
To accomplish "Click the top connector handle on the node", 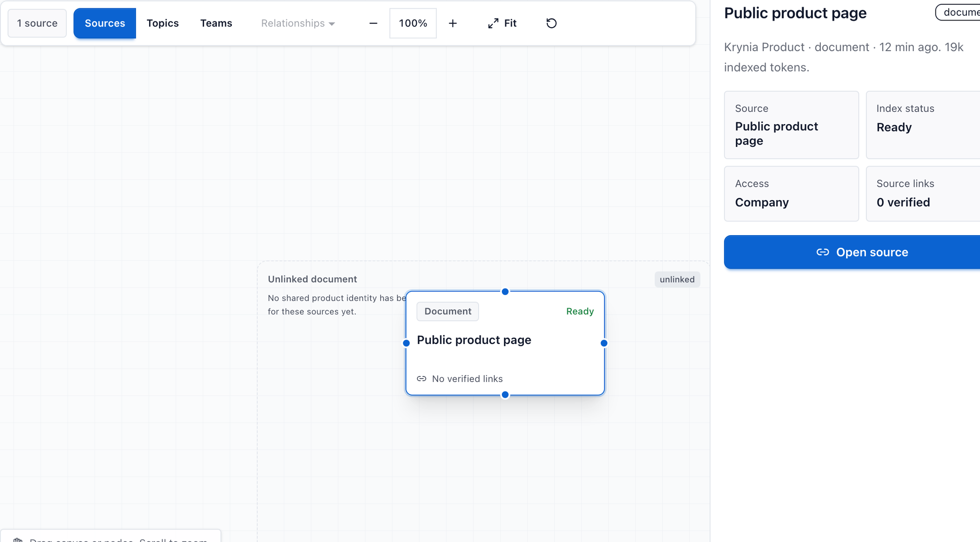I will [505, 292].
